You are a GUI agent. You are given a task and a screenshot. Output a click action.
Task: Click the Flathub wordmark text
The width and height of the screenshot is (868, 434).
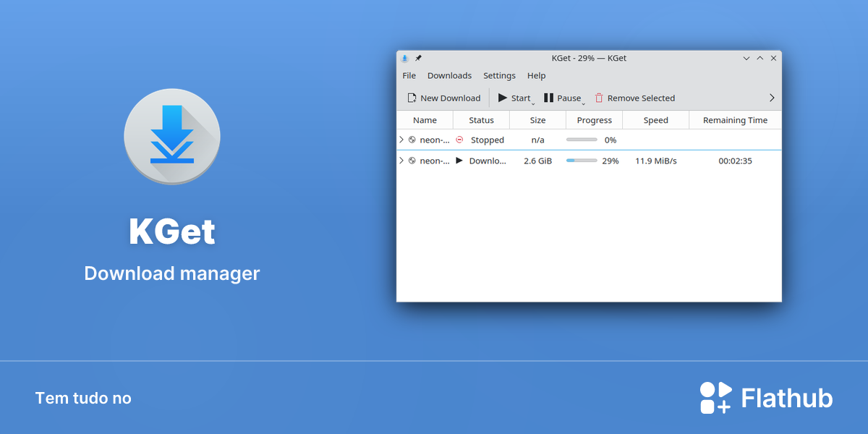787,398
